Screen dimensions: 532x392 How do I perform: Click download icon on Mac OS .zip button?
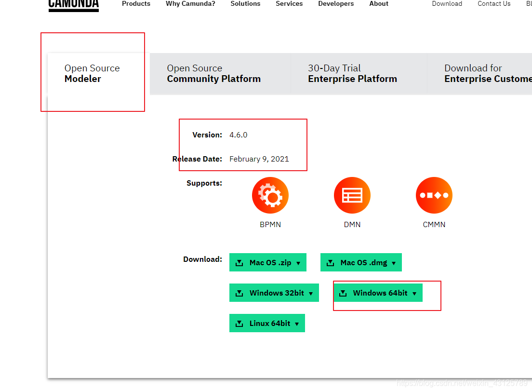(239, 263)
